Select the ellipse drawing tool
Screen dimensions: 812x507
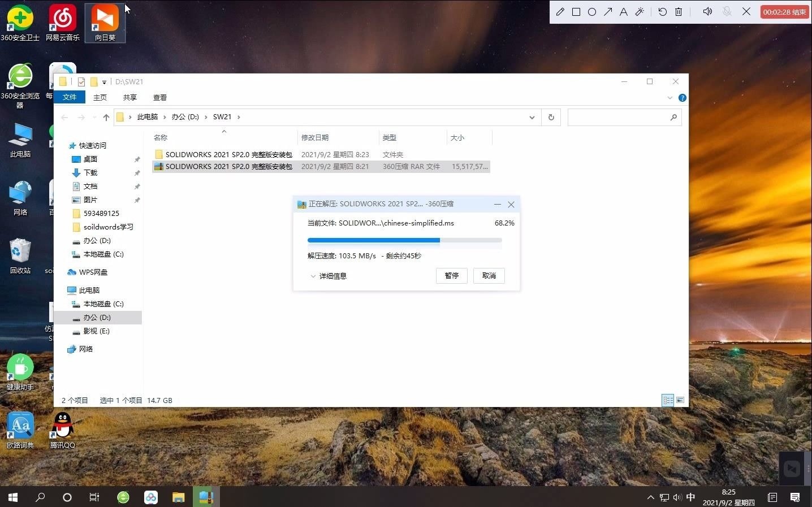pyautogui.click(x=592, y=12)
